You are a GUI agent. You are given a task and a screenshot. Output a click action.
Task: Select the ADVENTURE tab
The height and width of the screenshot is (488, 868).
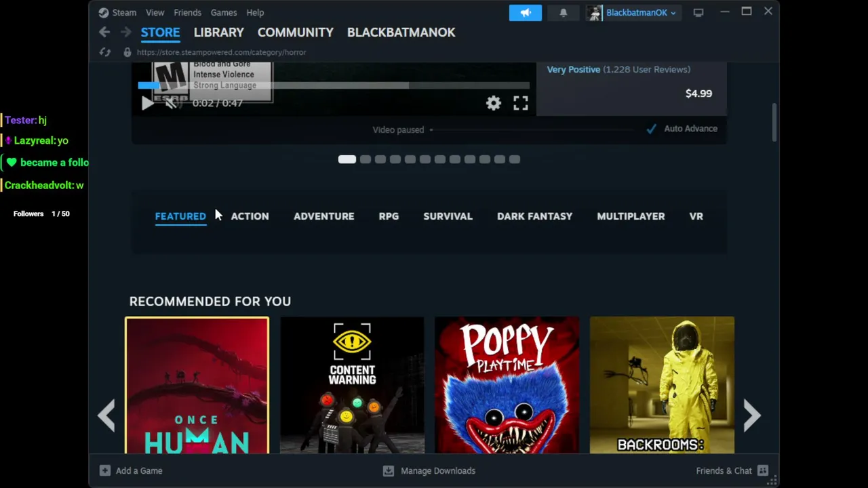point(323,216)
